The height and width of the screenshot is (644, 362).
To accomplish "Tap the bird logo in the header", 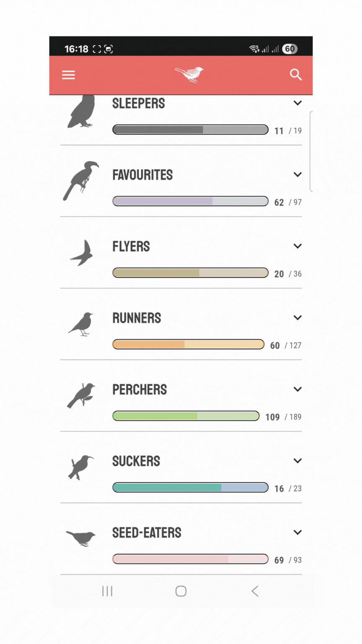I will pos(189,74).
